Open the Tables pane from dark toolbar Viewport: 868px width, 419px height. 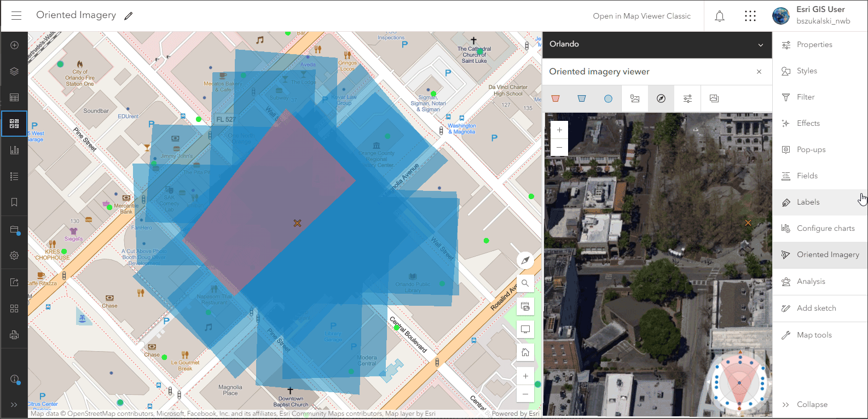pos(14,97)
